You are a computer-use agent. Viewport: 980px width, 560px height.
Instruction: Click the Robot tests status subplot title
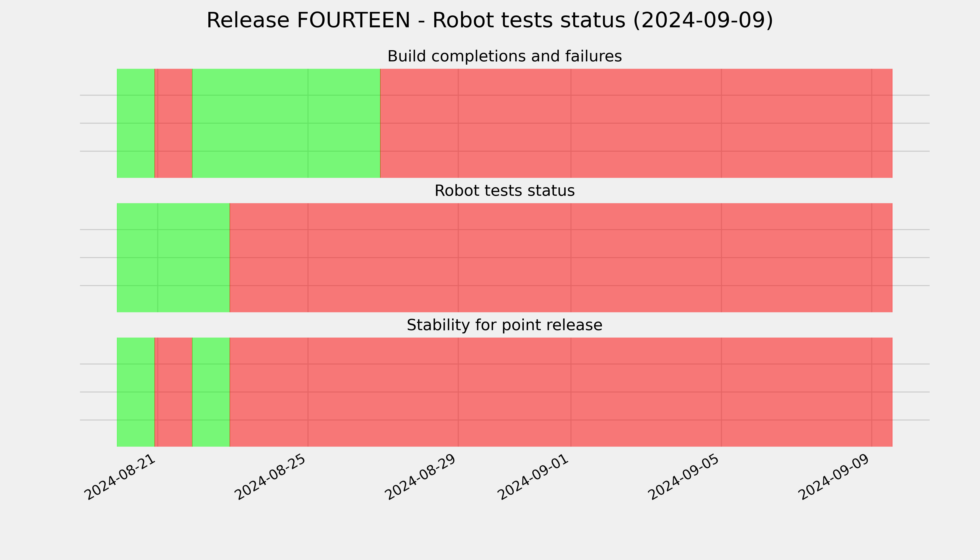(504, 191)
